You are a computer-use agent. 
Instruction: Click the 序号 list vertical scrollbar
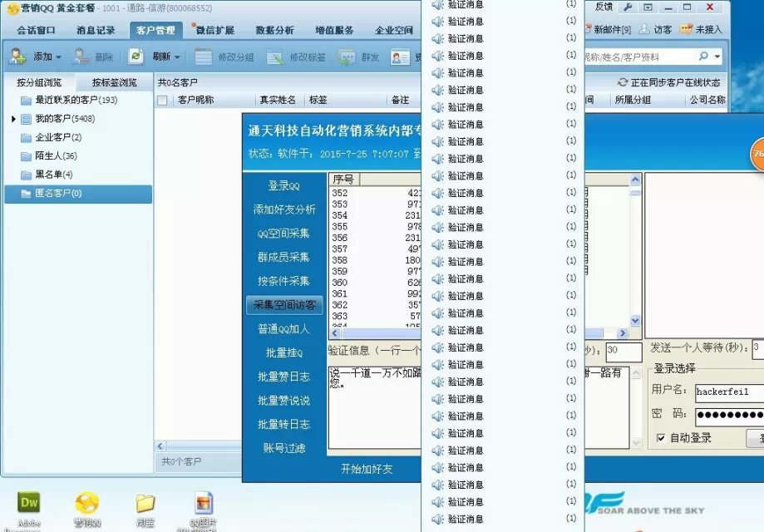tap(635, 249)
